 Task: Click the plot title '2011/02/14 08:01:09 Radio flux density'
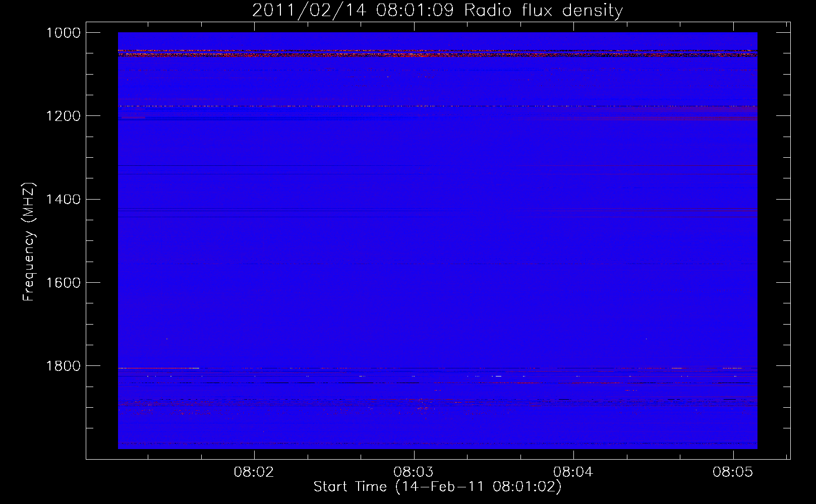[x=437, y=11]
